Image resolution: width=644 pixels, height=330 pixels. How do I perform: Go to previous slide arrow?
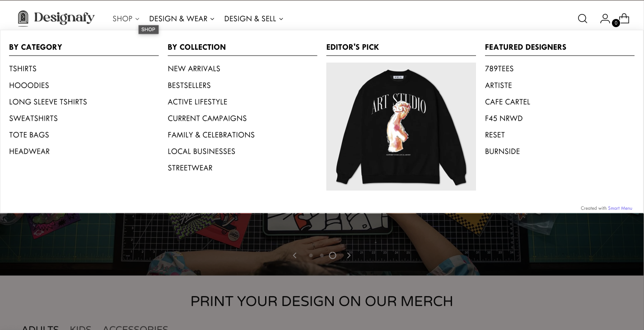click(295, 255)
